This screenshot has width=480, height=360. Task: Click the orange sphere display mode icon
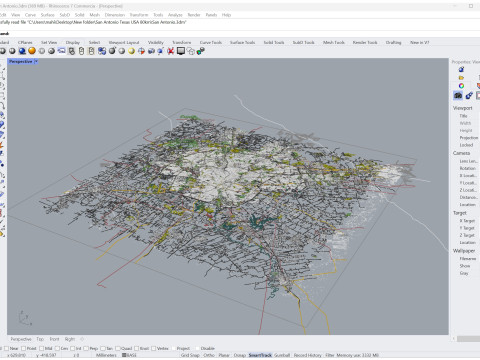click(32, 51)
